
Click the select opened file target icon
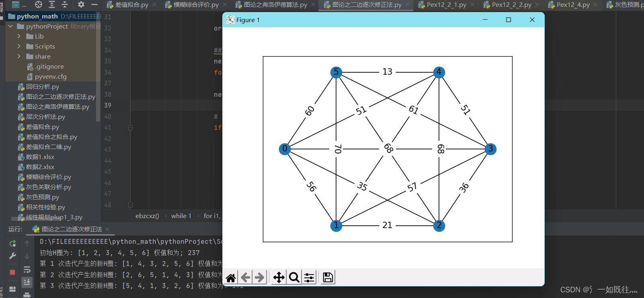pyautogui.click(x=39, y=4)
